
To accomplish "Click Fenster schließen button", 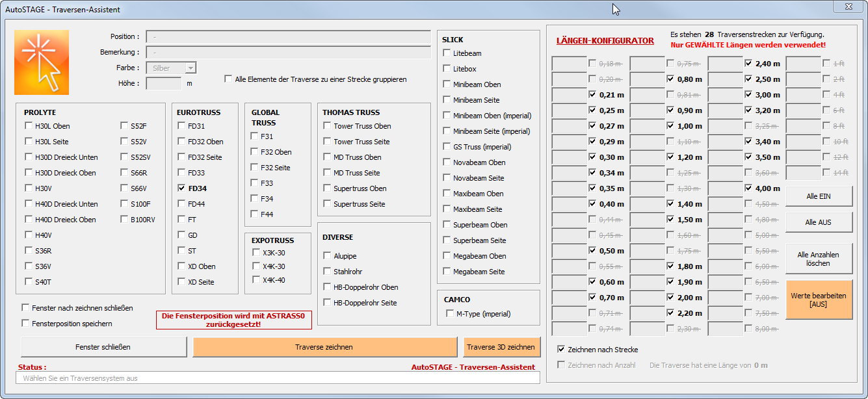I will pos(103,347).
